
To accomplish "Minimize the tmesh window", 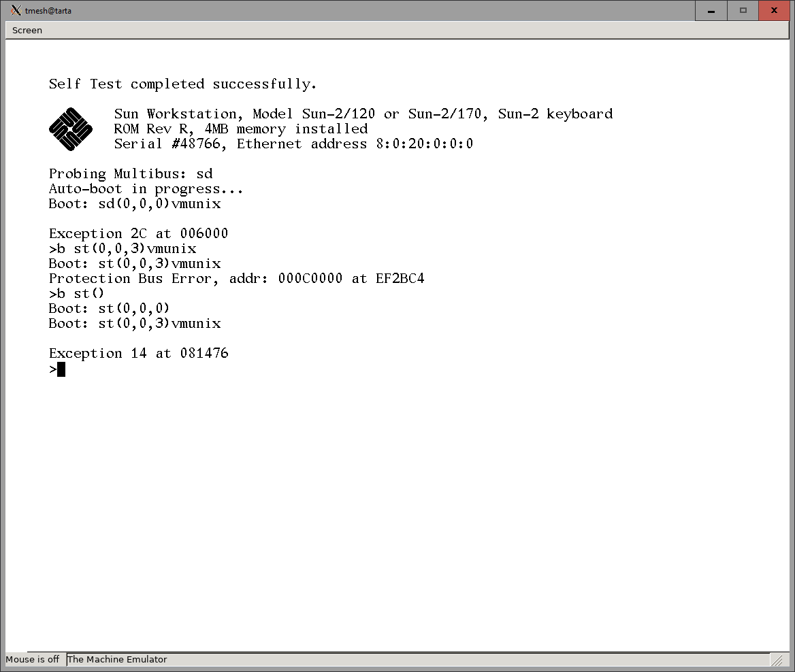I will [711, 10].
